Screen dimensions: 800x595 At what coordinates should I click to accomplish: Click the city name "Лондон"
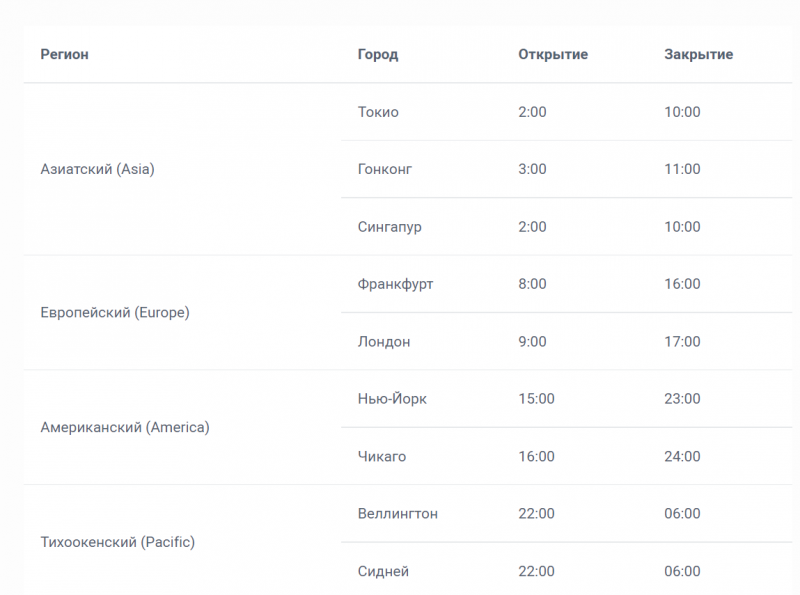[383, 342]
